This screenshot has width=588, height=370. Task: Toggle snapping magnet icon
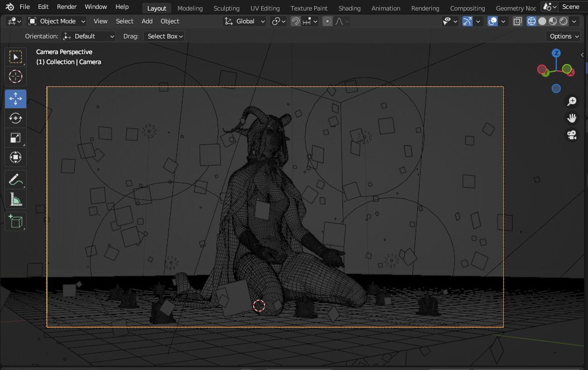(x=296, y=21)
